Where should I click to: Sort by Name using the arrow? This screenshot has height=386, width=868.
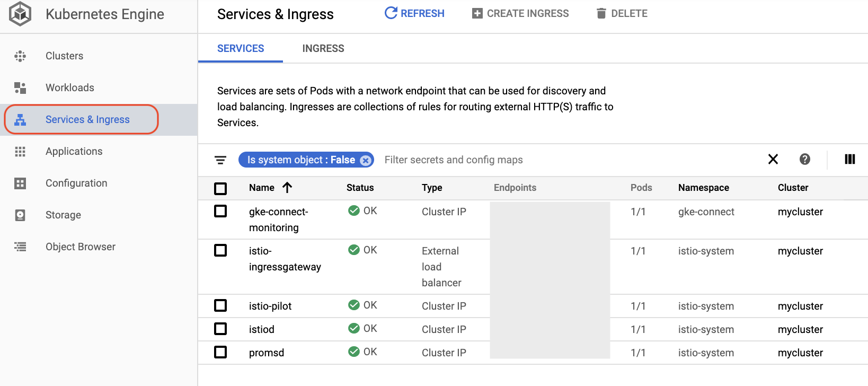tap(287, 187)
